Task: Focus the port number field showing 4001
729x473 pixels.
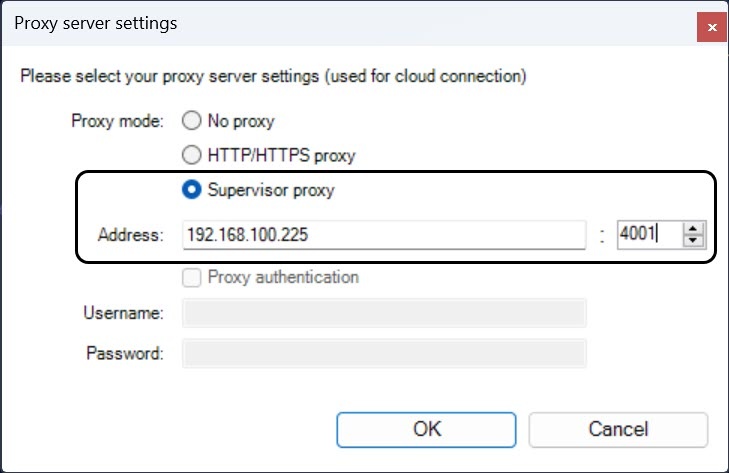Action: coord(647,235)
